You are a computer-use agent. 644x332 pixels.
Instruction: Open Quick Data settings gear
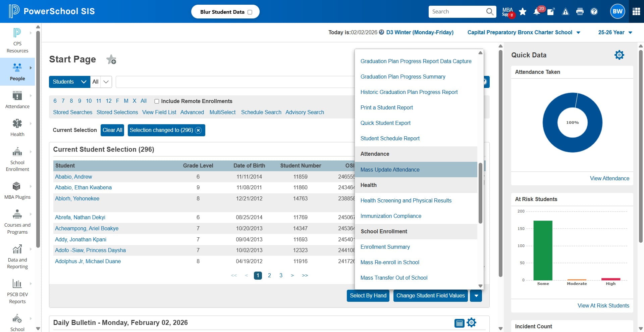(x=619, y=55)
